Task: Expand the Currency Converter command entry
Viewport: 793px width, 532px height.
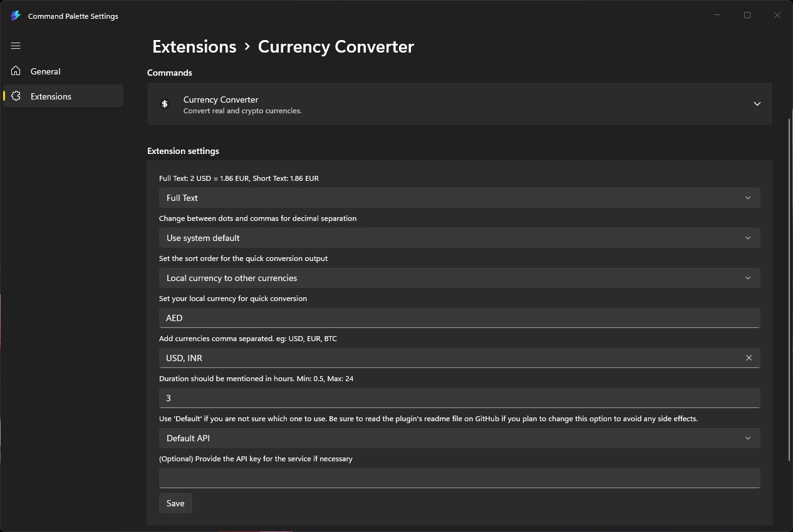Action: coord(757,104)
